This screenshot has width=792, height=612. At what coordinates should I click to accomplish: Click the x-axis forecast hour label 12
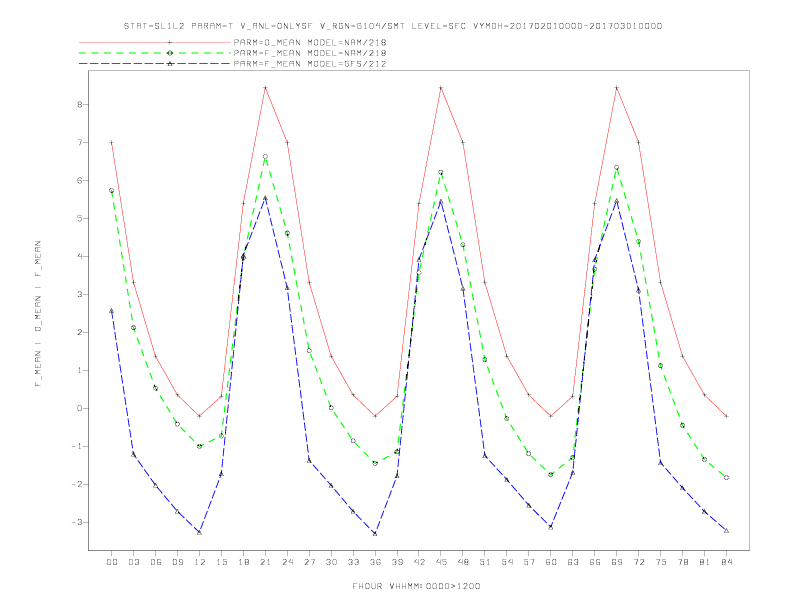[200, 562]
